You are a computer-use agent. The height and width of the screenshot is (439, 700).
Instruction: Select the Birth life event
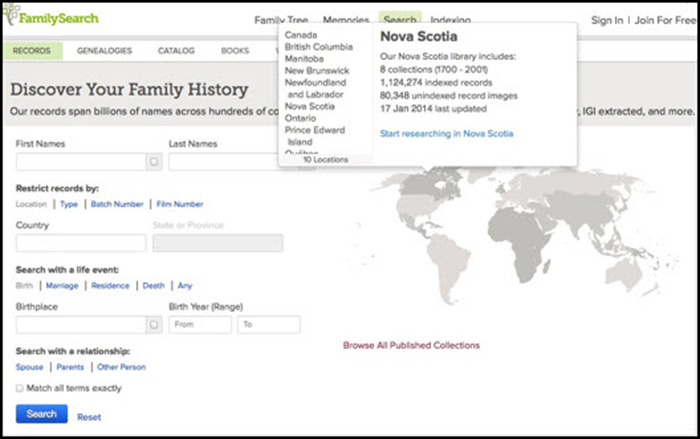24,286
